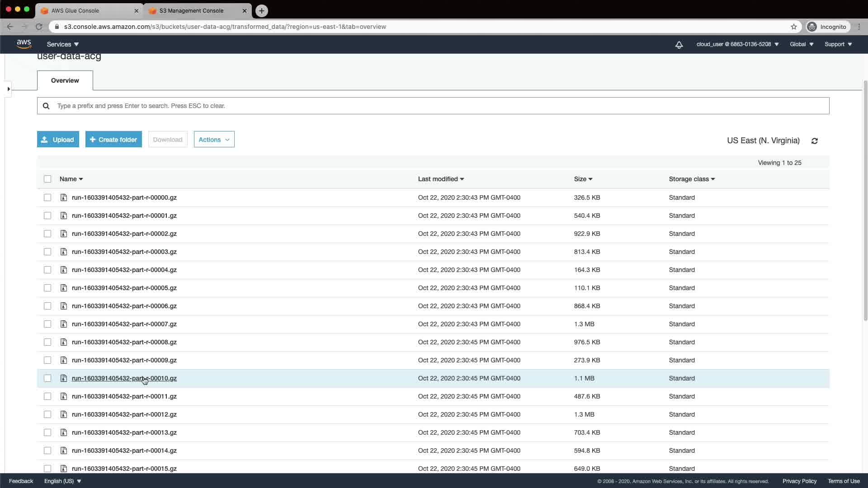Open a new browser tab with plus icon
This screenshot has width=868, height=488.
(x=261, y=11)
